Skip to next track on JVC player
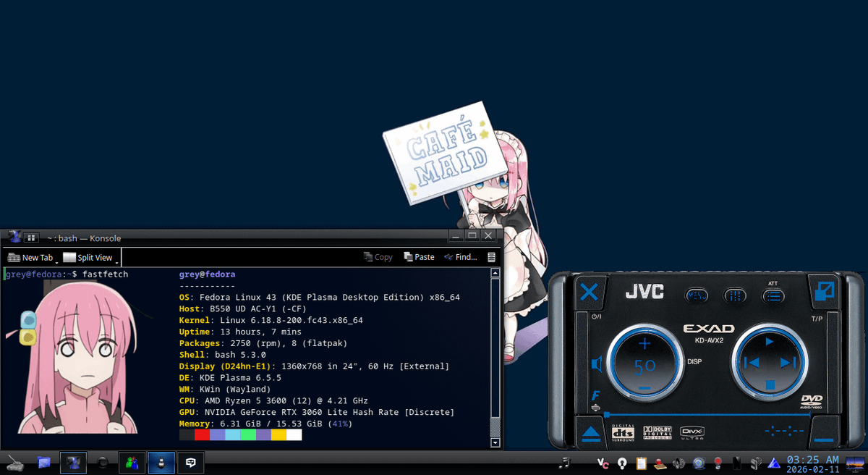Image resolution: width=868 pixels, height=475 pixels. tap(789, 363)
